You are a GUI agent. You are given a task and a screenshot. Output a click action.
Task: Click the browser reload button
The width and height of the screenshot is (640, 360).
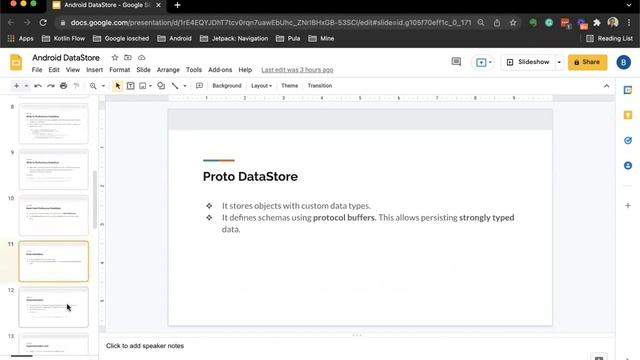point(43,22)
